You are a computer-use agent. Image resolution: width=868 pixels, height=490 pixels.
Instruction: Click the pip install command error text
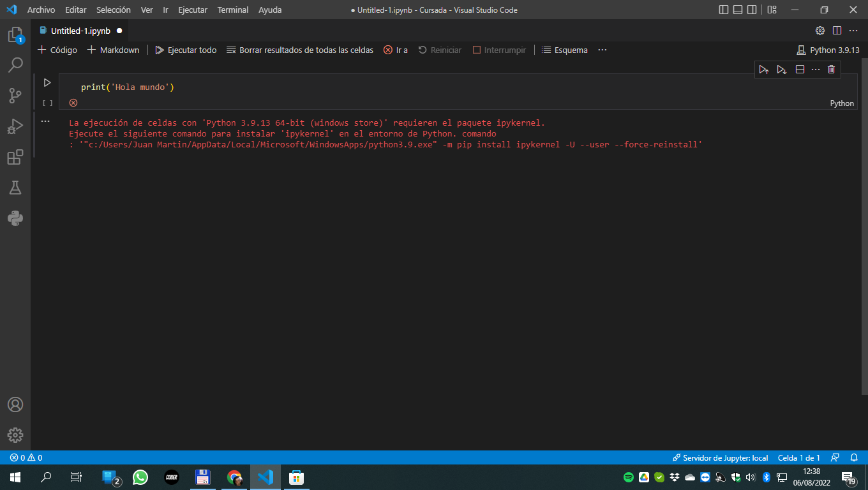(385, 145)
